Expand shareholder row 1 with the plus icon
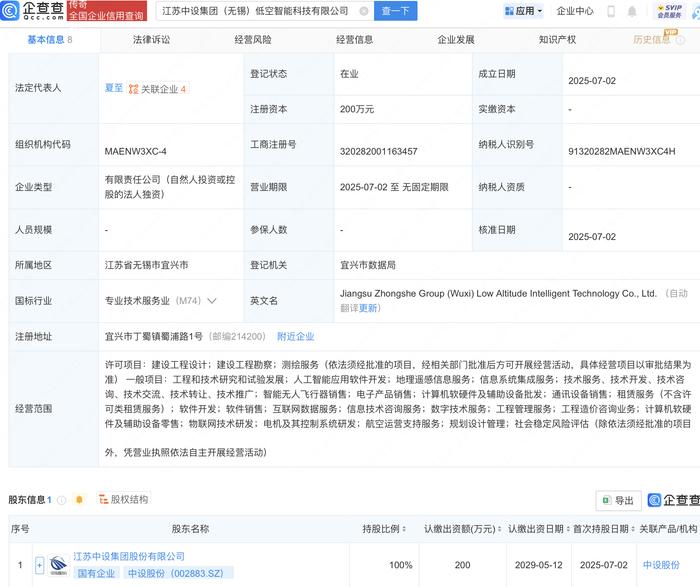The width and height of the screenshot is (700, 587). coord(39,566)
